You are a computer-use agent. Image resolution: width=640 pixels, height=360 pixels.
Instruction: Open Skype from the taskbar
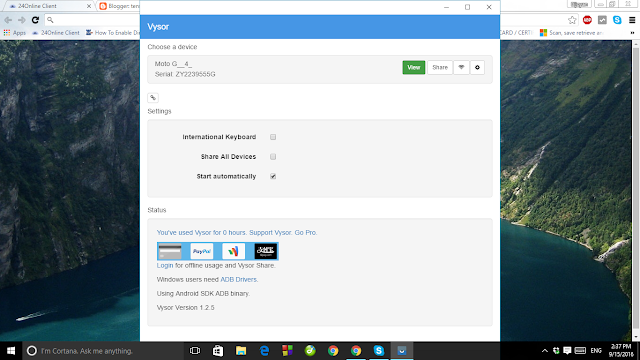tap(379, 351)
